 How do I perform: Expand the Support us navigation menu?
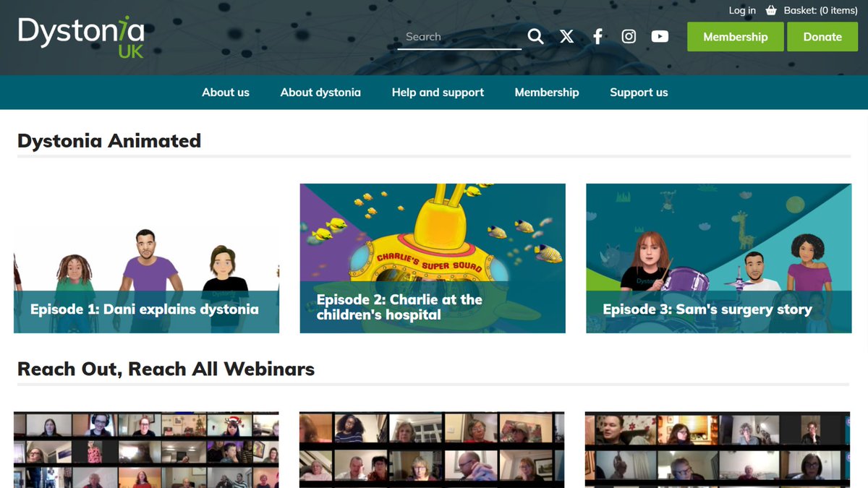[639, 93]
